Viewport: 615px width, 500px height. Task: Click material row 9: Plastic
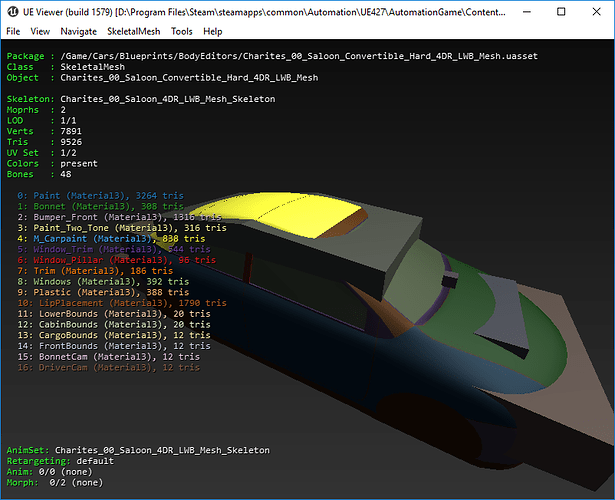pyautogui.click(x=103, y=292)
